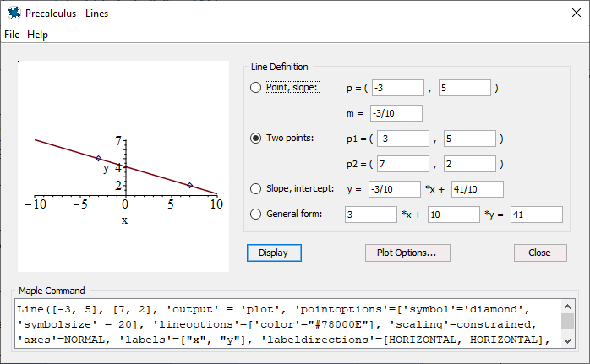Viewport: 590px width, 364px height.
Task: Choose the Slope, intercept radio button
Action: click(255, 189)
